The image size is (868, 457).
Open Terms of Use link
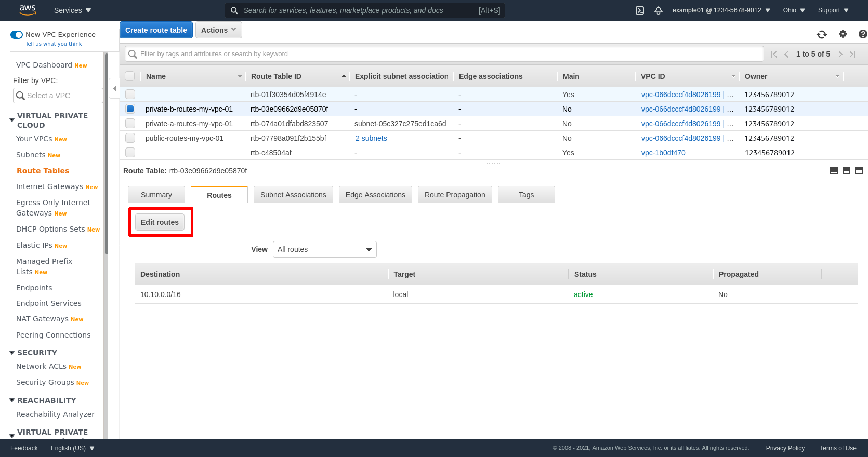pos(838,448)
